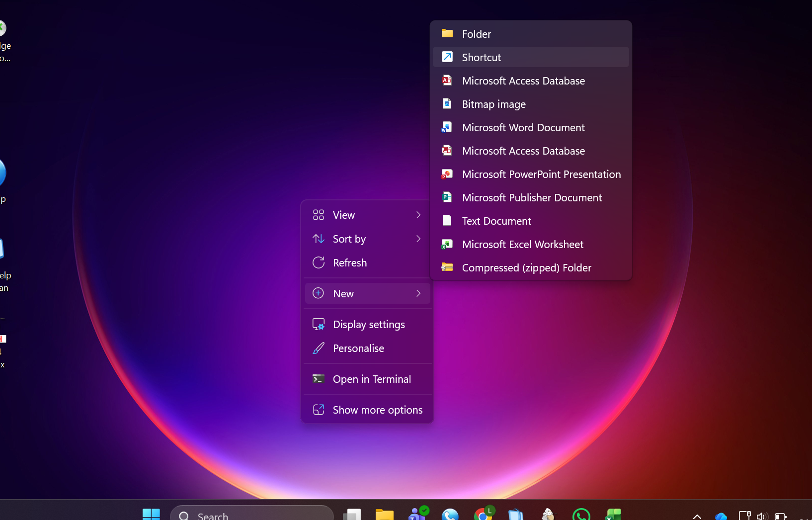Choose Bitmap image from the New submenu

coord(493,104)
